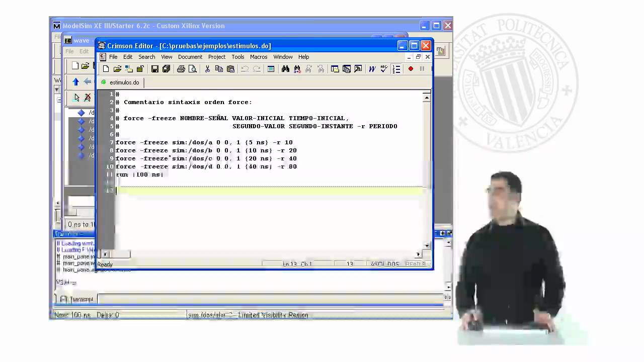Toggle column mode icon in the toolbar
644x362 pixels.
(x=271, y=69)
